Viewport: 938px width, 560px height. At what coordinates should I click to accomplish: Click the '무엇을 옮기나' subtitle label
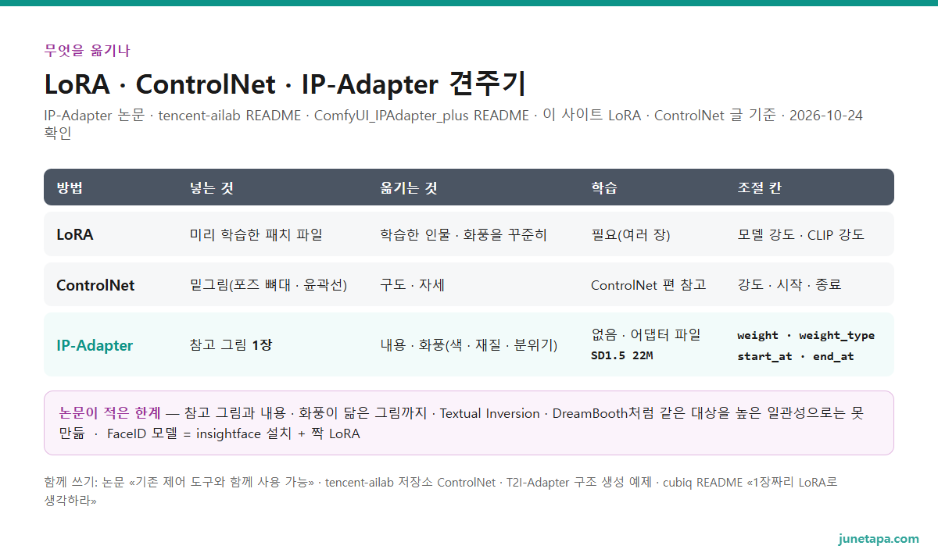coord(88,51)
